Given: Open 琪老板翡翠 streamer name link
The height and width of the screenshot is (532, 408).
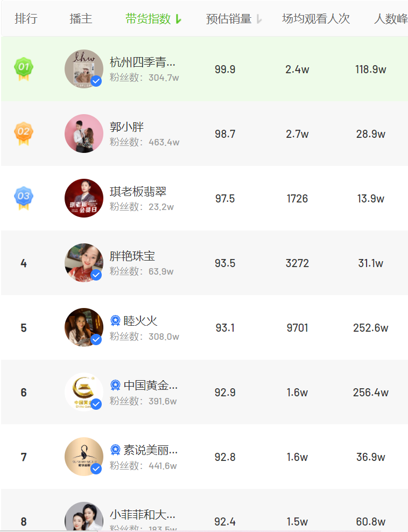Looking at the screenshot, I should pos(138,191).
